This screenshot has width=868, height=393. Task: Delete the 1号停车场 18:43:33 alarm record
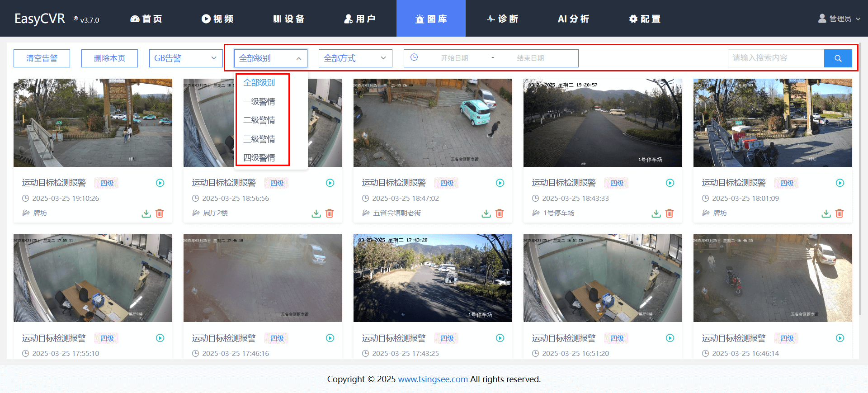pyautogui.click(x=670, y=213)
